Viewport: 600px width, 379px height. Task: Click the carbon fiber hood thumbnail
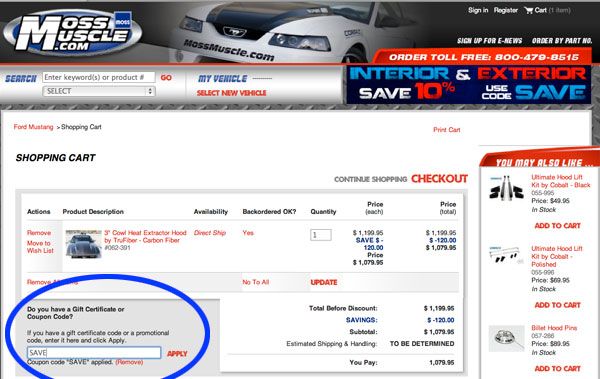click(x=83, y=244)
